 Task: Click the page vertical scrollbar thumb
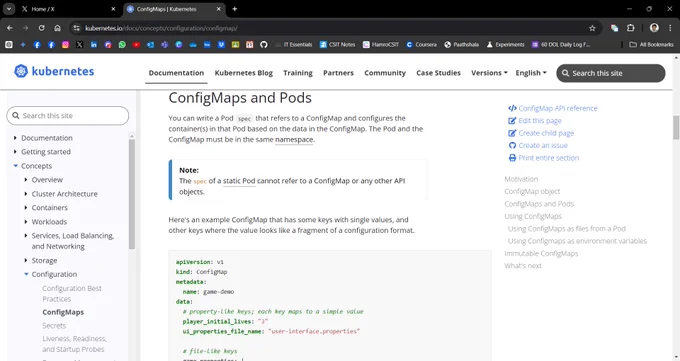coord(676,128)
